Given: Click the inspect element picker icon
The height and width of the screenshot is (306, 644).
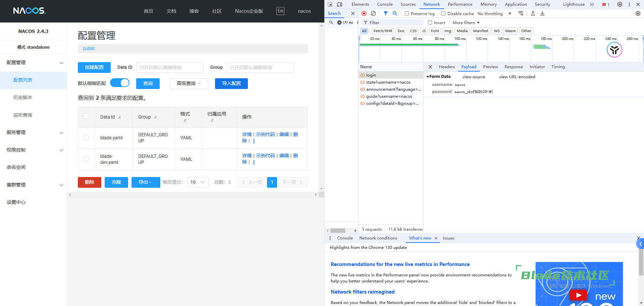Looking at the screenshot, I should [330, 4].
